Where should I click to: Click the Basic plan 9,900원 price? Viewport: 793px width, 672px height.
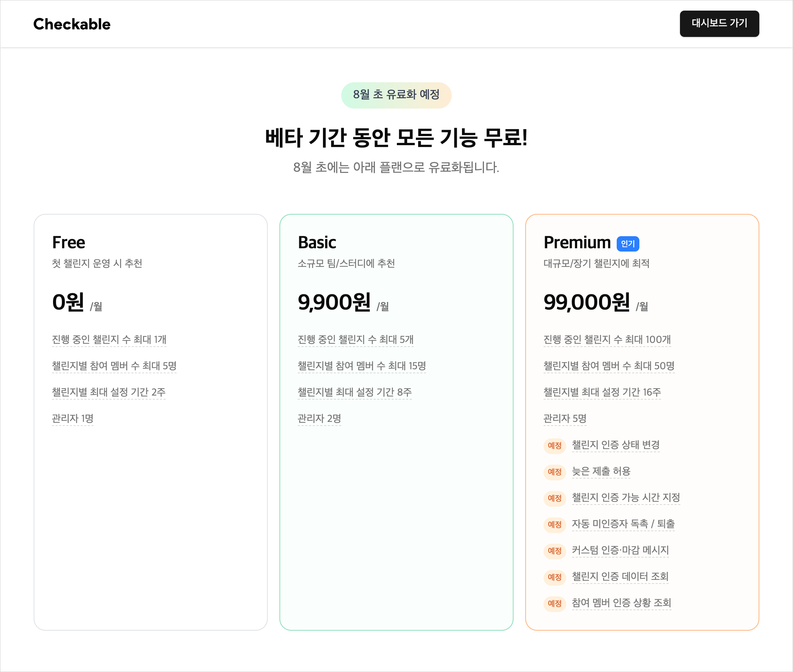pyautogui.click(x=334, y=302)
